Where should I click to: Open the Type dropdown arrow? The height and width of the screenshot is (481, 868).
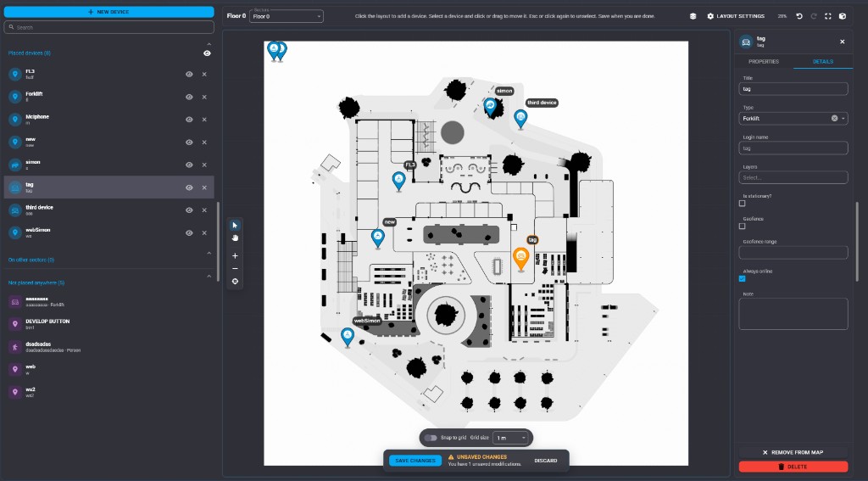843,119
